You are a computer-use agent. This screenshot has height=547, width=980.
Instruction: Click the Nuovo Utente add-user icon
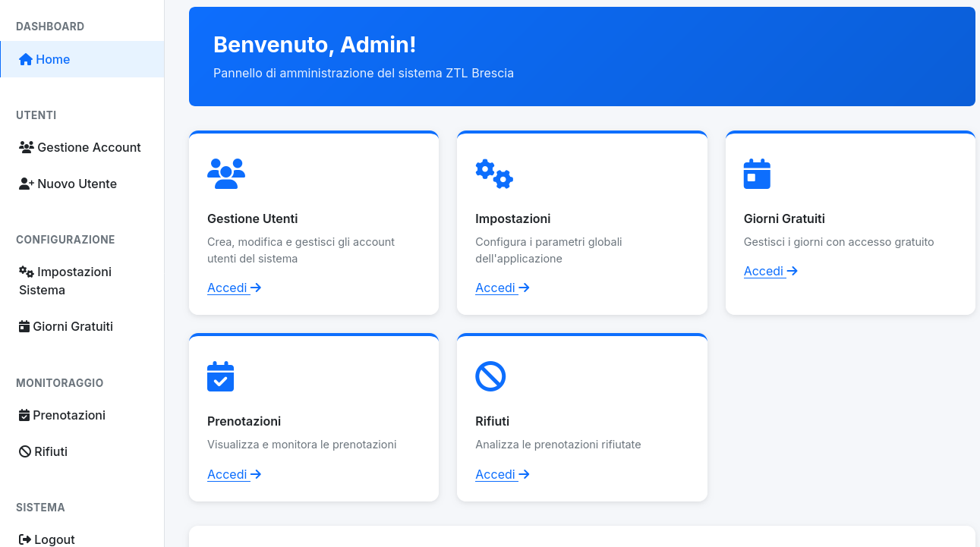[x=27, y=184]
